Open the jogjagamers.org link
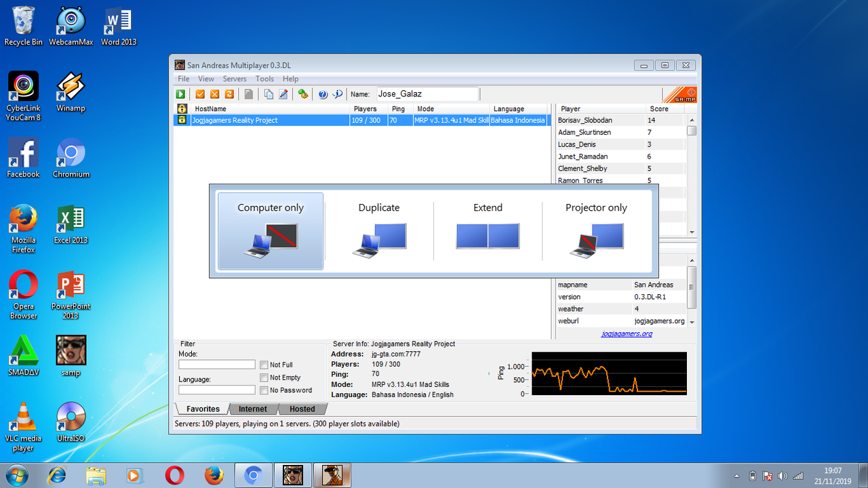 point(627,333)
